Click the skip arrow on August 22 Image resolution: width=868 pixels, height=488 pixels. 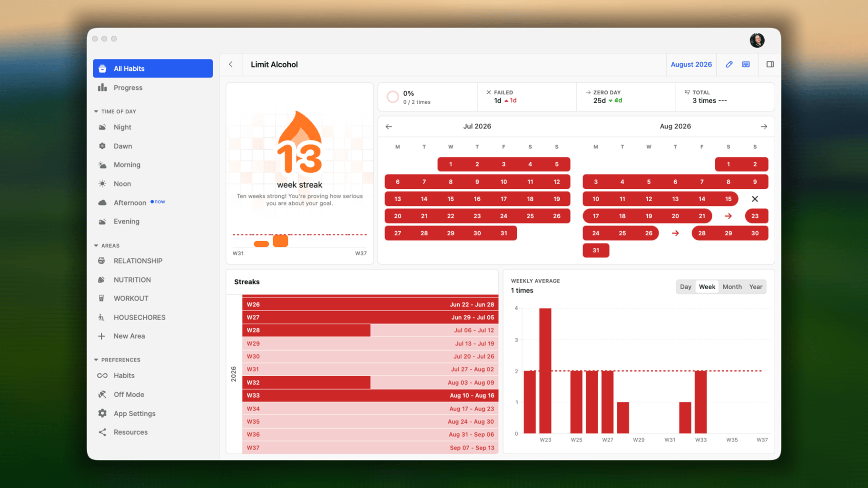pyautogui.click(x=728, y=216)
